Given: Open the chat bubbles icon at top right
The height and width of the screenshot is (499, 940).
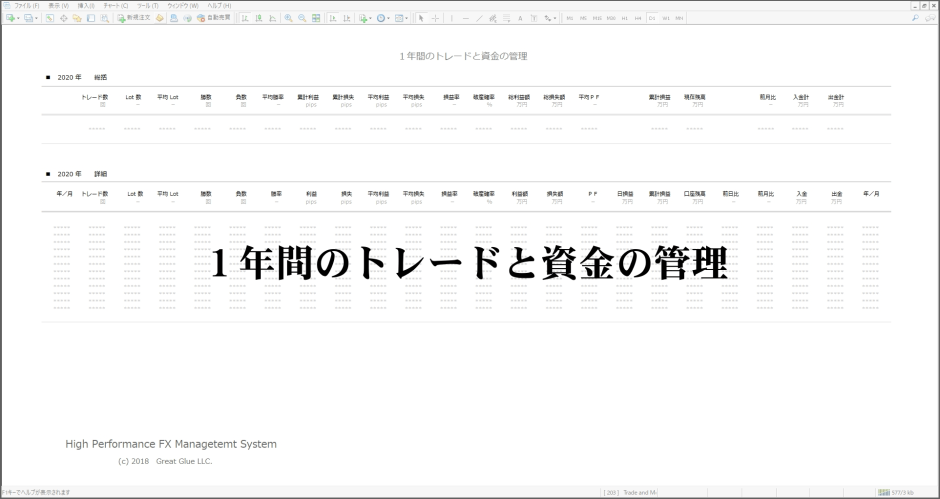Looking at the screenshot, I should pyautogui.click(x=930, y=18).
